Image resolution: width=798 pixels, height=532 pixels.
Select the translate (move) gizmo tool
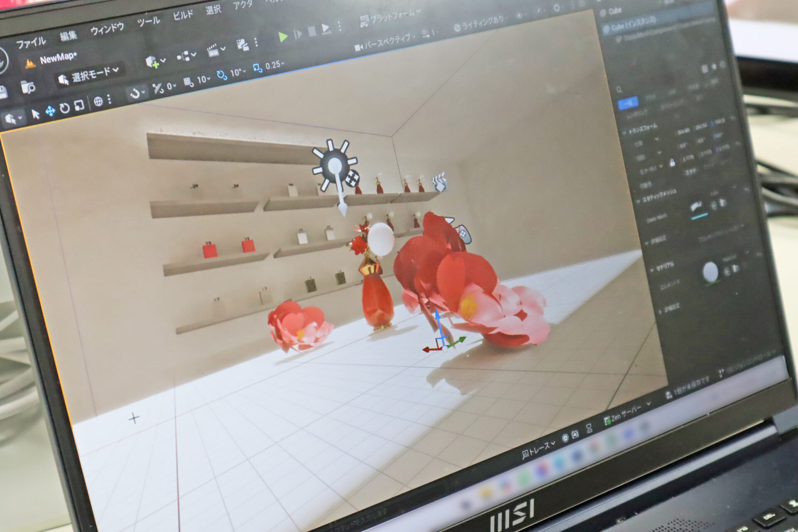pyautogui.click(x=50, y=111)
